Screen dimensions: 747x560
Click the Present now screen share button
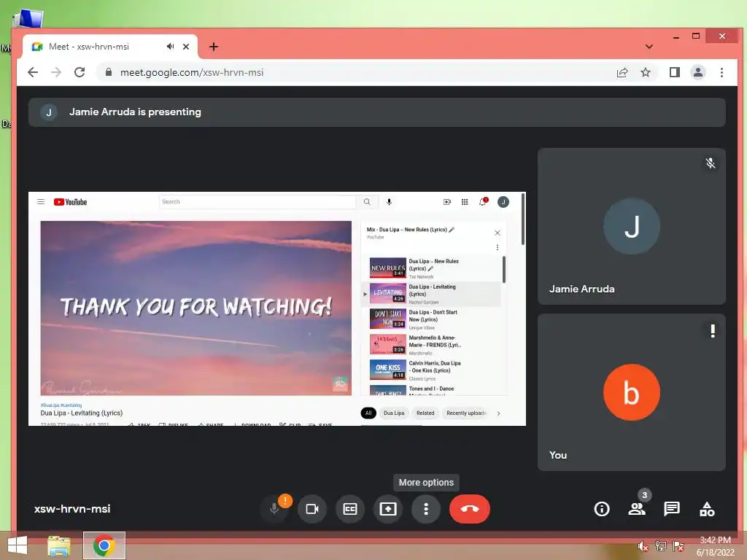click(x=388, y=508)
